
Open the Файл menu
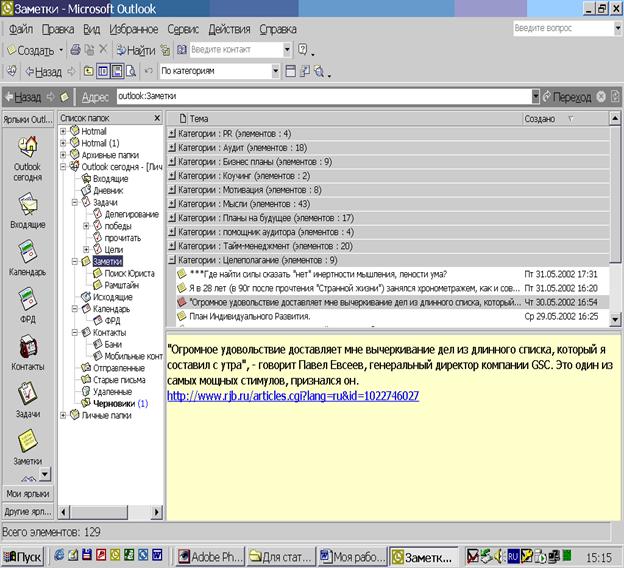click(x=21, y=29)
